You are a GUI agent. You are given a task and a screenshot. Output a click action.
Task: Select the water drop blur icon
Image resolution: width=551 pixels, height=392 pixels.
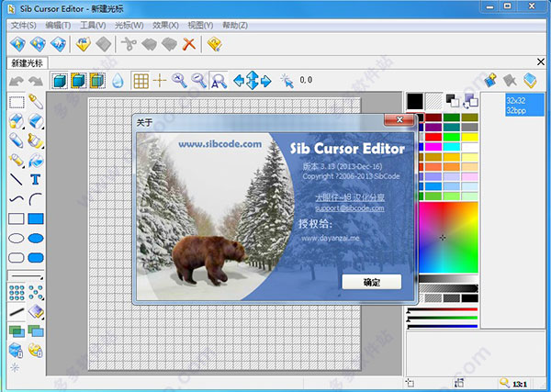118,81
